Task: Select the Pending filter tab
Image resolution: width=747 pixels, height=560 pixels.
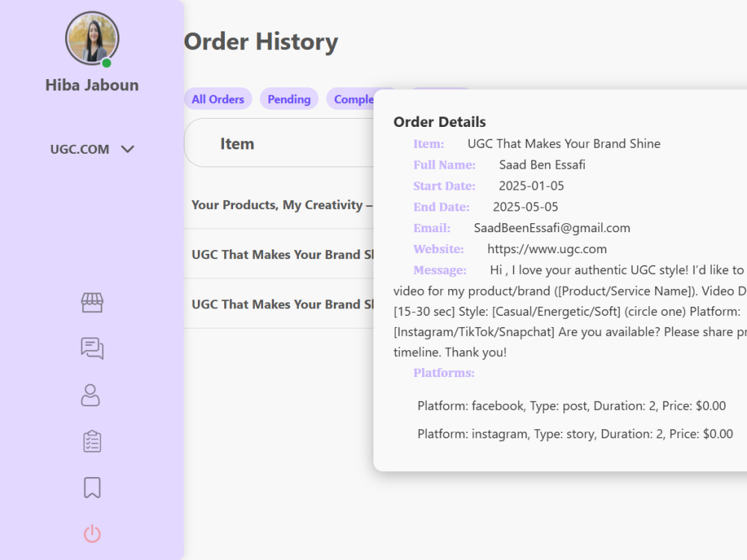Action: [x=288, y=99]
